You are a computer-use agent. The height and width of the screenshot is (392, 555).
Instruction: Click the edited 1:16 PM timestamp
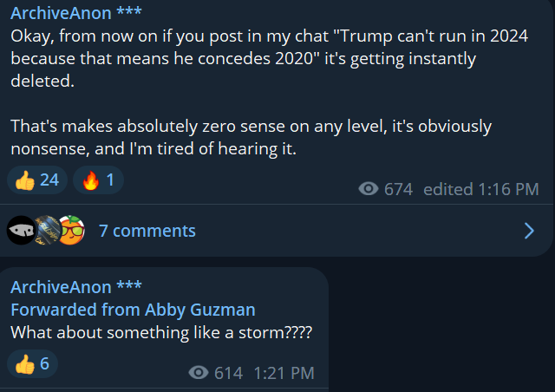pos(481,189)
